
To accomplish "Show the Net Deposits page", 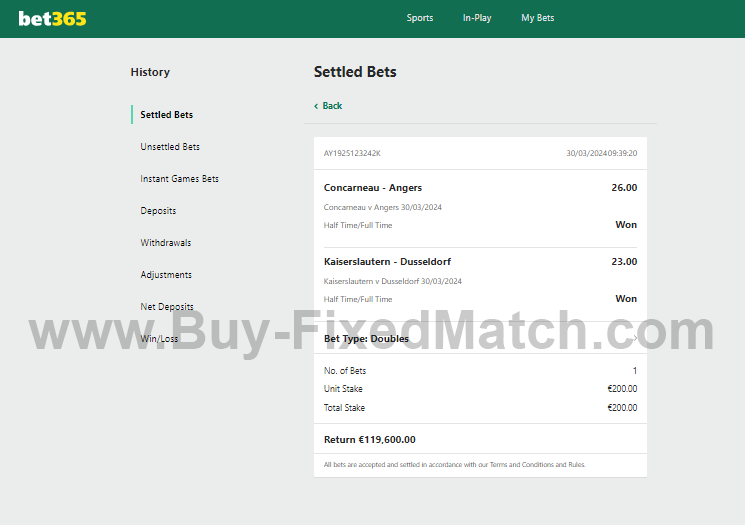I will (167, 307).
